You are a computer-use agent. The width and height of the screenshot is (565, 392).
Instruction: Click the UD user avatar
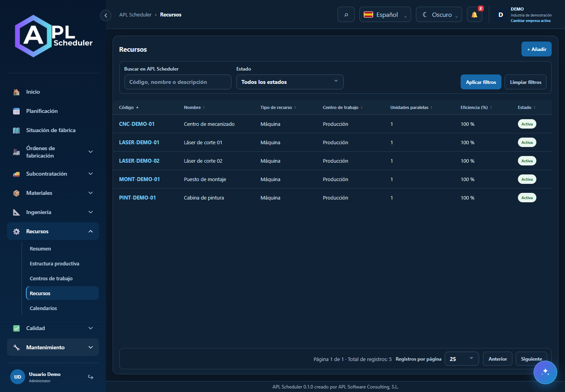[x=18, y=377]
